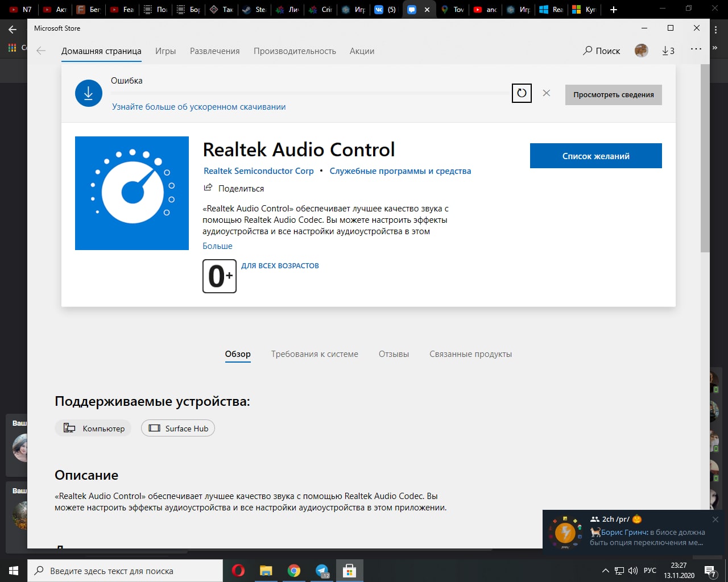Select the Обзор tab
Image resolution: width=728 pixels, height=582 pixels.
coord(238,354)
